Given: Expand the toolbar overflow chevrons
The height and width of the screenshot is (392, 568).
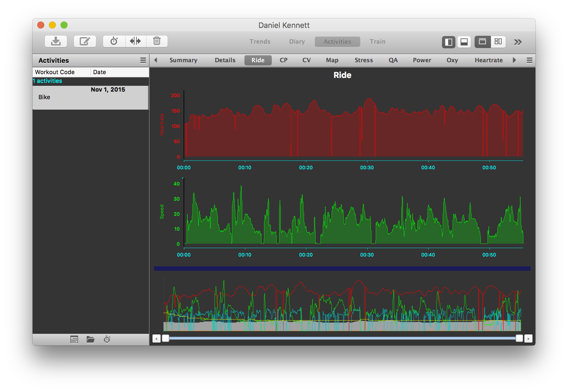Looking at the screenshot, I should coord(518,42).
